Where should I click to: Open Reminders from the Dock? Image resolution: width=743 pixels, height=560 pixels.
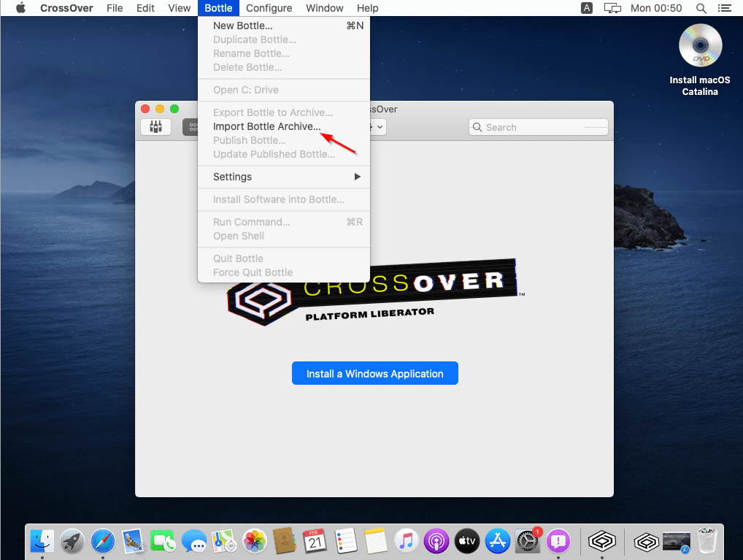pyautogui.click(x=345, y=541)
